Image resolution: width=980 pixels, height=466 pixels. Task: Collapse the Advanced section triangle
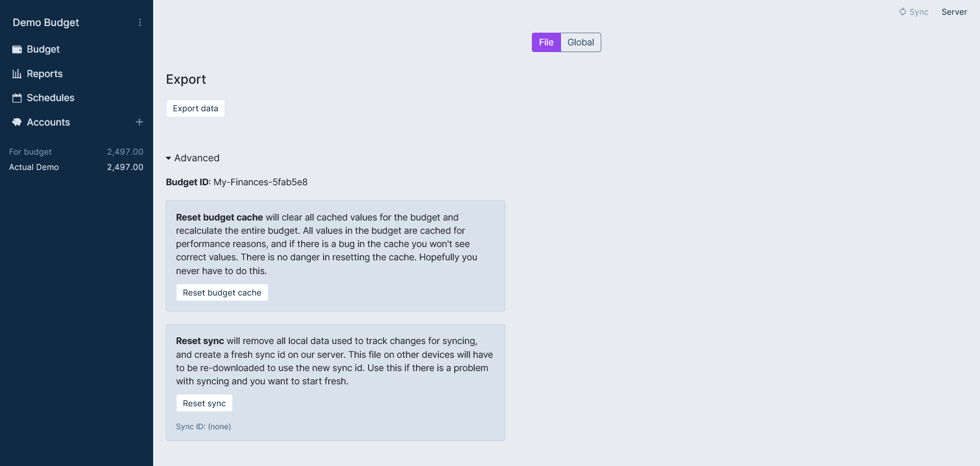point(168,158)
